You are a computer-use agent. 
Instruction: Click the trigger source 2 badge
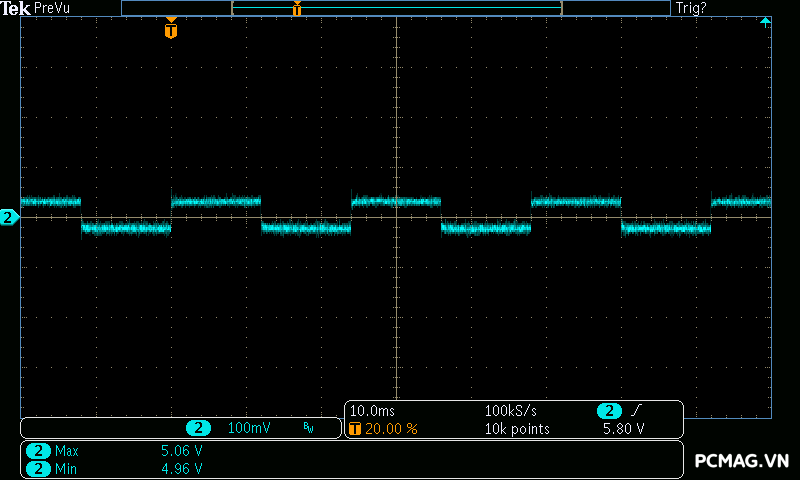[x=609, y=411]
